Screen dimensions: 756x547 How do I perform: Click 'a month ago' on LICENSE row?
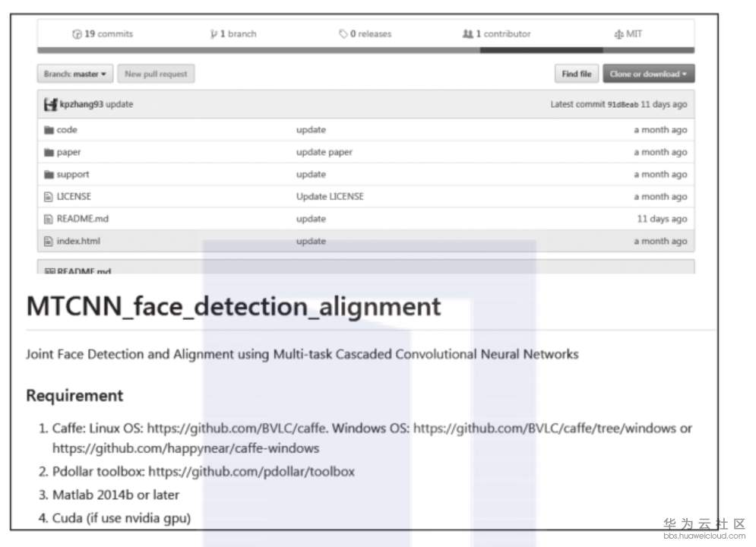click(x=660, y=197)
